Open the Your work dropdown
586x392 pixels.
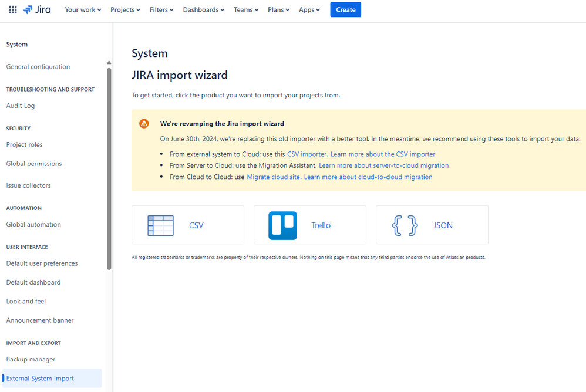point(83,10)
